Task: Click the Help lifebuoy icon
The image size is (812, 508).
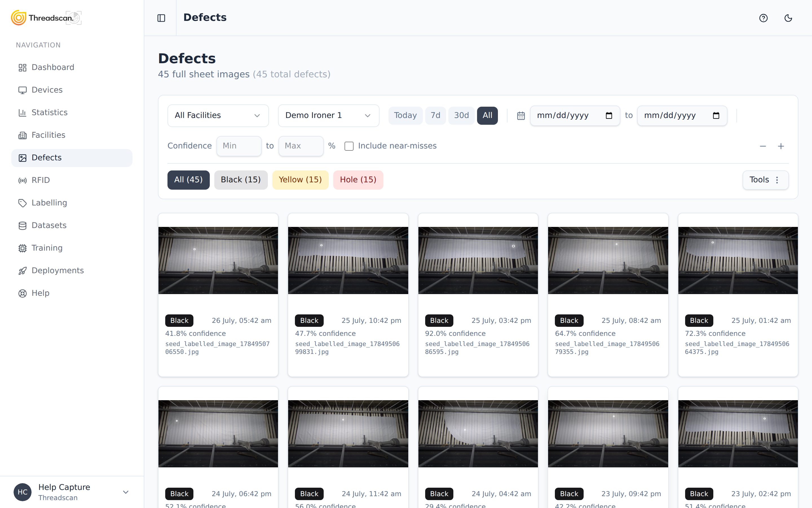Action: coord(23,293)
